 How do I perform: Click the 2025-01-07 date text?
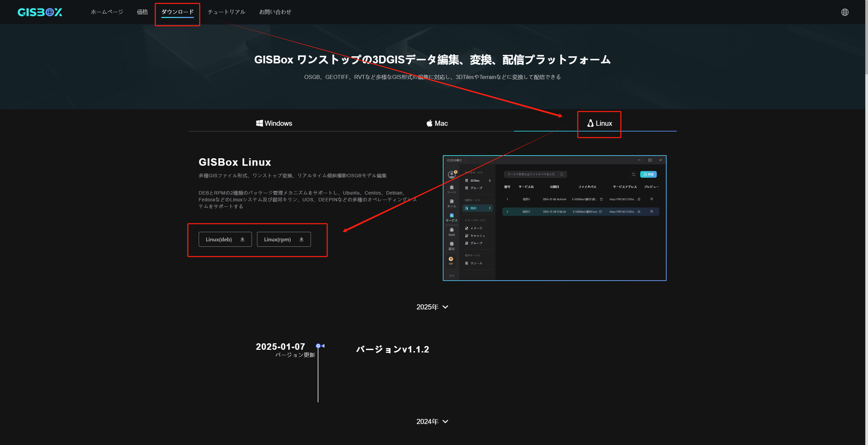[x=280, y=347]
